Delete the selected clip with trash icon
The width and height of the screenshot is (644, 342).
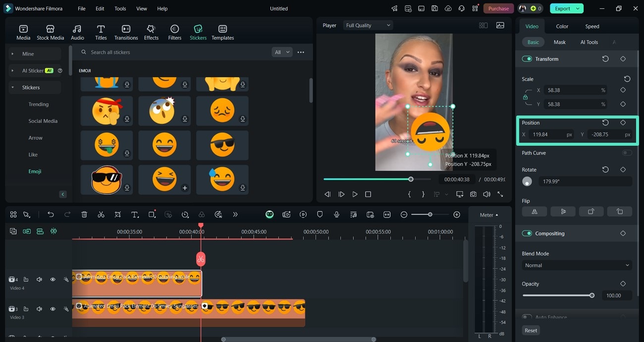[x=84, y=215]
